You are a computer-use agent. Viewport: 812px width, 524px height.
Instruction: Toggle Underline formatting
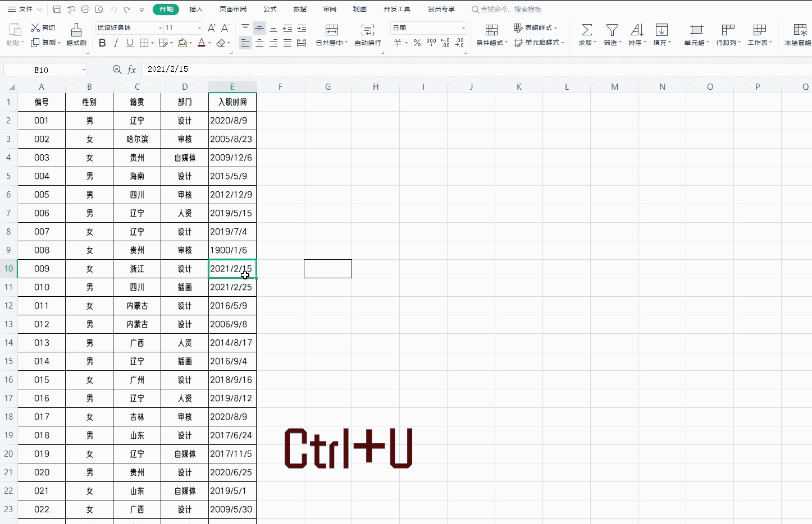(x=130, y=43)
